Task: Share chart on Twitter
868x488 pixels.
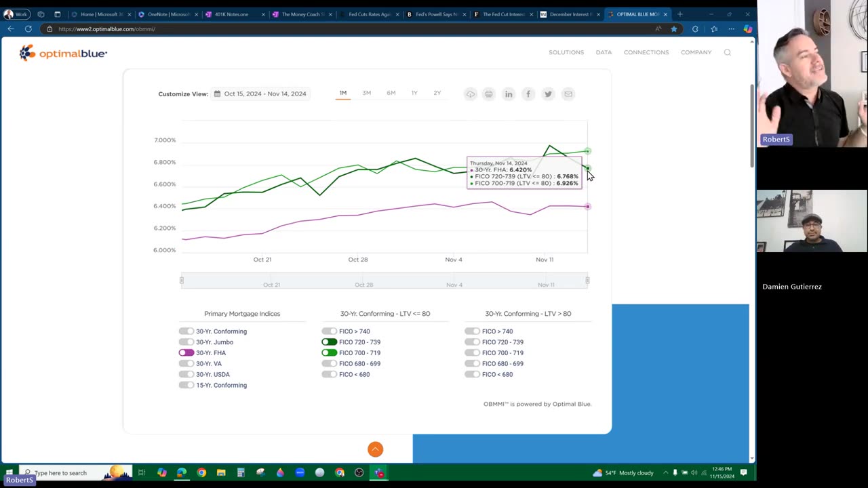Action: click(x=548, y=94)
